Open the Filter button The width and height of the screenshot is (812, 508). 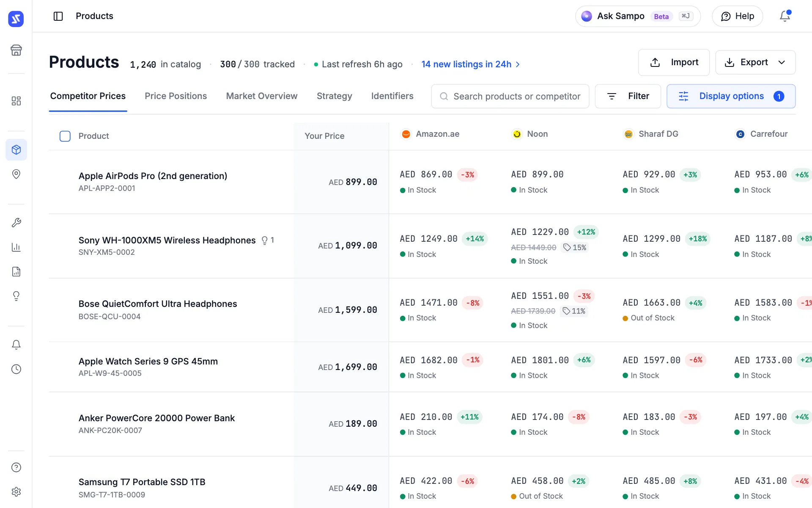628,96
